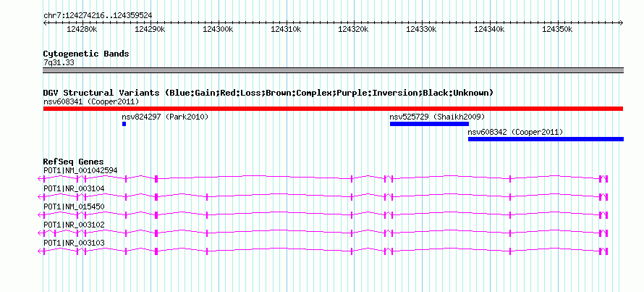The width and height of the screenshot is (644, 292).
Task: Click the POT1|NR_003103 gene label
Action: click(74, 243)
